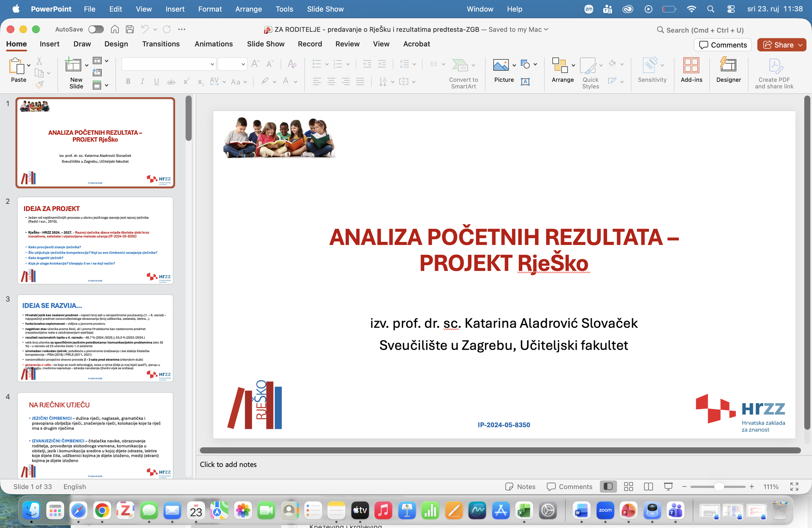This screenshot has width=812, height=528.
Task: Open the Review ribbon tab
Action: pos(347,44)
